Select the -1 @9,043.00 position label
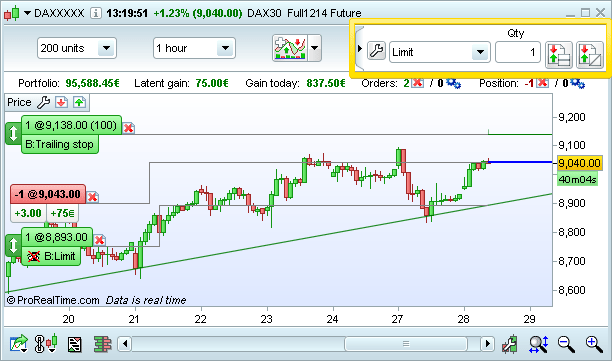Screen dimensions: 612x361 pyautogui.click(x=48, y=194)
